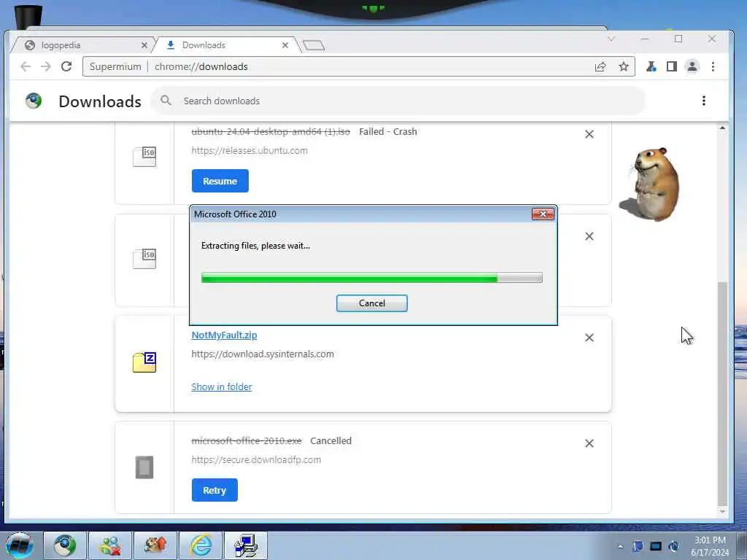Remove the cancelled microsoft-office-2010.exe entry
The image size is (747, 560).
tap(589, 443)
